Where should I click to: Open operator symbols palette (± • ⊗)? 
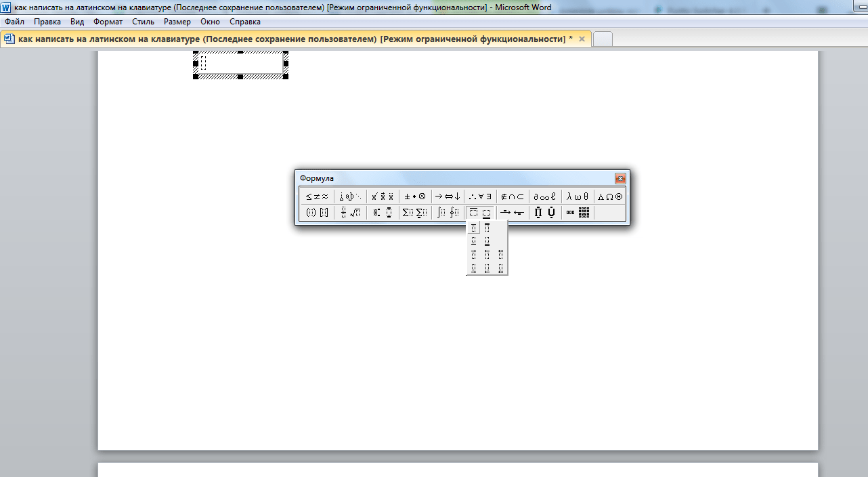point(414,196)
